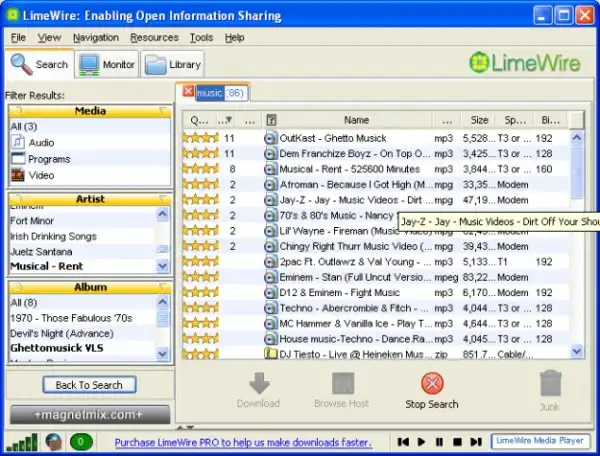
Task: Switch to the Monitor view
Action: [x=106, y=65]
